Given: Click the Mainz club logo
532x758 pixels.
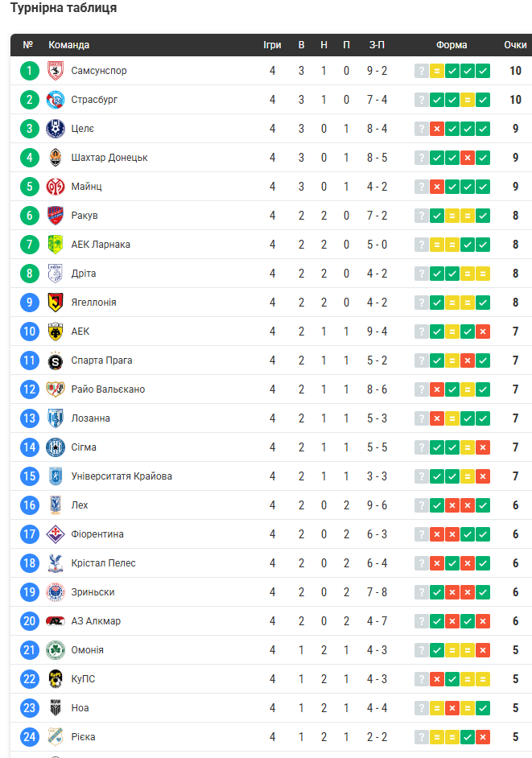Looking at the screenshot, I should point(56,187).
